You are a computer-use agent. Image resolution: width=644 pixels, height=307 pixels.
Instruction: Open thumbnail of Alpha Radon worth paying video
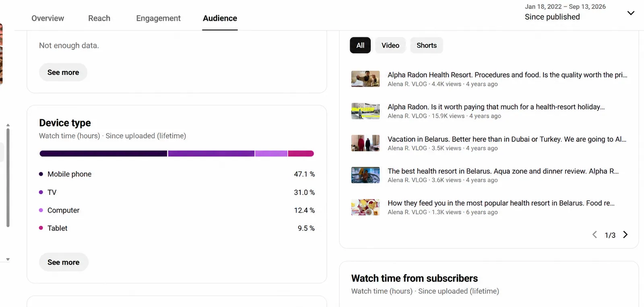(365, 111)
